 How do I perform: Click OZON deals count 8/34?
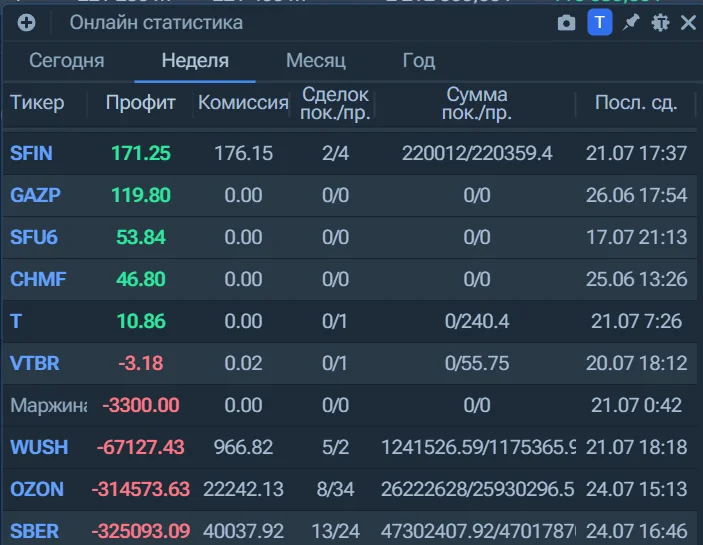coord(335,489)
